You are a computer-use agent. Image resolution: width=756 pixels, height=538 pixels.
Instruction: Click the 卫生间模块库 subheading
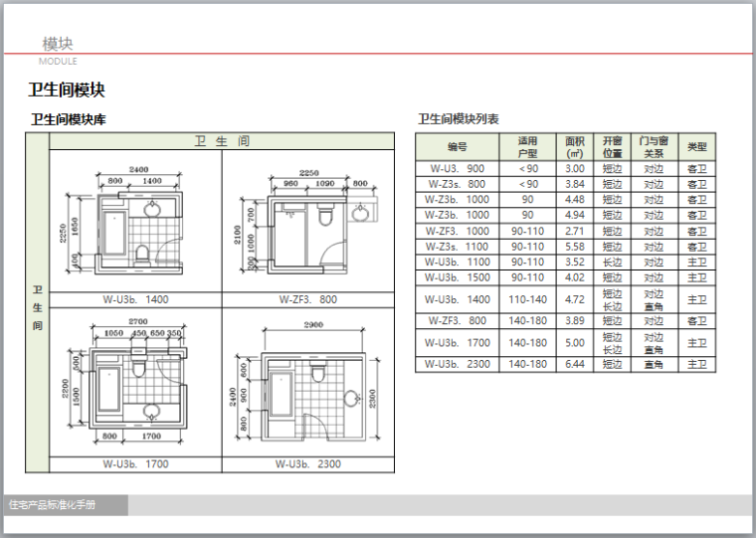click(69, 119)
